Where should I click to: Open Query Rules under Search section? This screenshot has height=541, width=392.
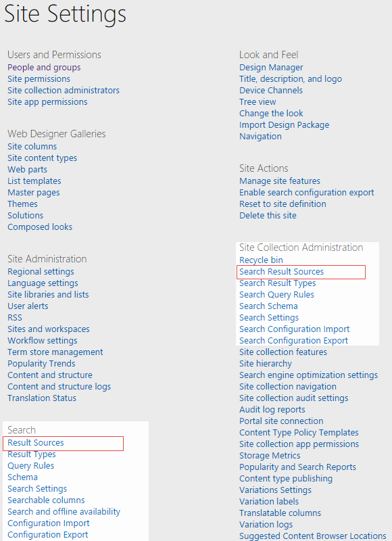pos(30,465)
